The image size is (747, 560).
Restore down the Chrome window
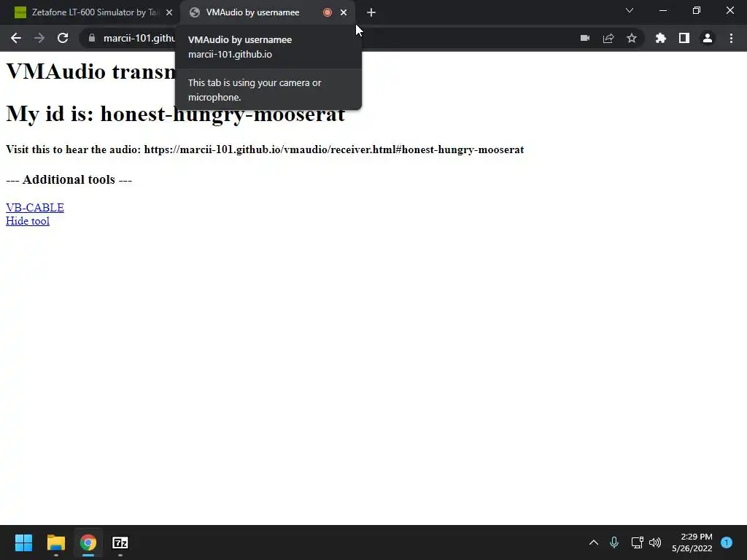(x=697, y=10)
